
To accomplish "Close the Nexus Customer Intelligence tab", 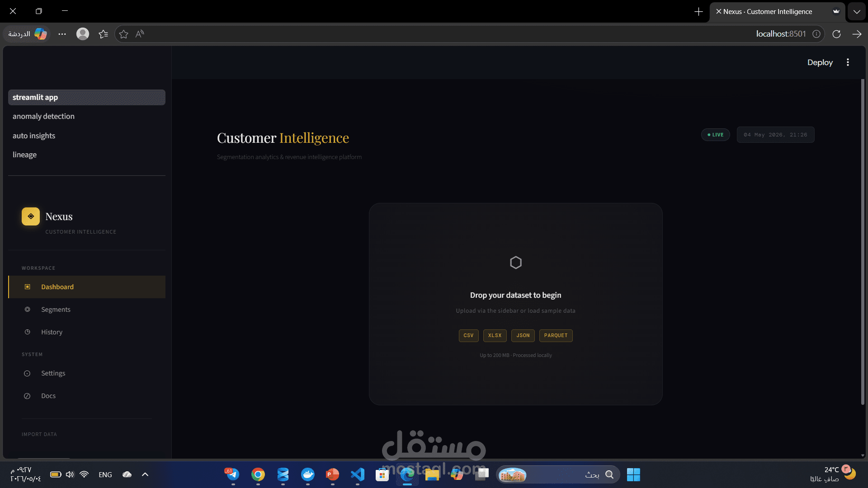I will coord(718,12).
